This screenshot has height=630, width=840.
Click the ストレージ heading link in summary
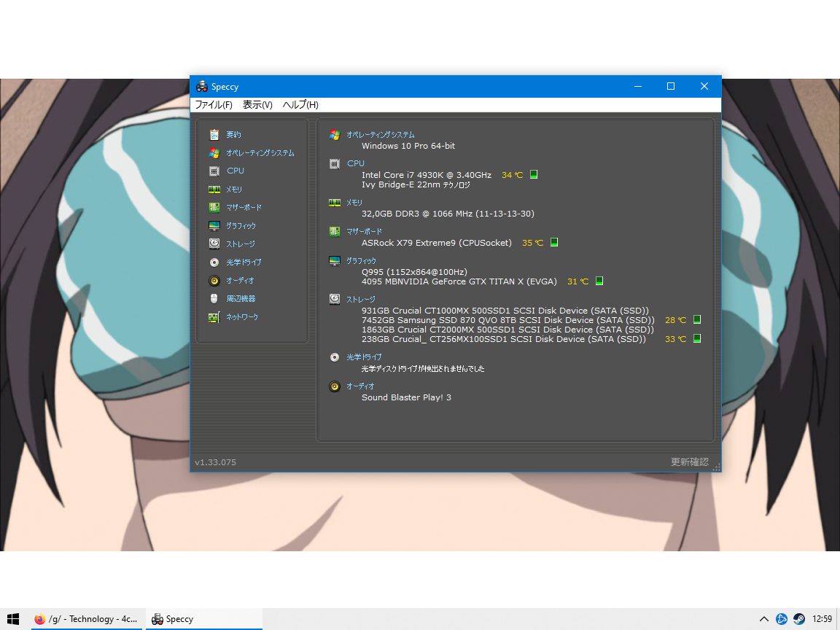click(360, 299)
